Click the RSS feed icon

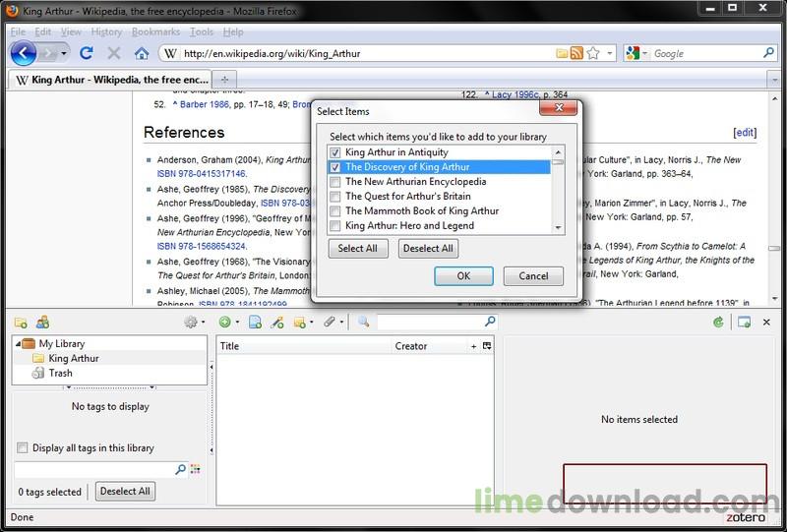point(576,53)
